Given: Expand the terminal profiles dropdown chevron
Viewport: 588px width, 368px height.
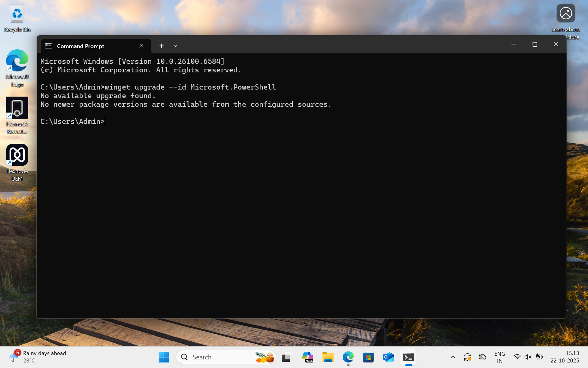Looking at the screenshot, I should [x=175, y=46].
